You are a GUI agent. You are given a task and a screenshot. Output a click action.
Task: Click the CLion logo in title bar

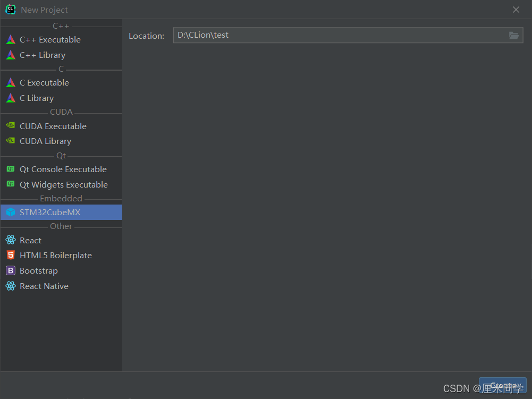point(11,10)
